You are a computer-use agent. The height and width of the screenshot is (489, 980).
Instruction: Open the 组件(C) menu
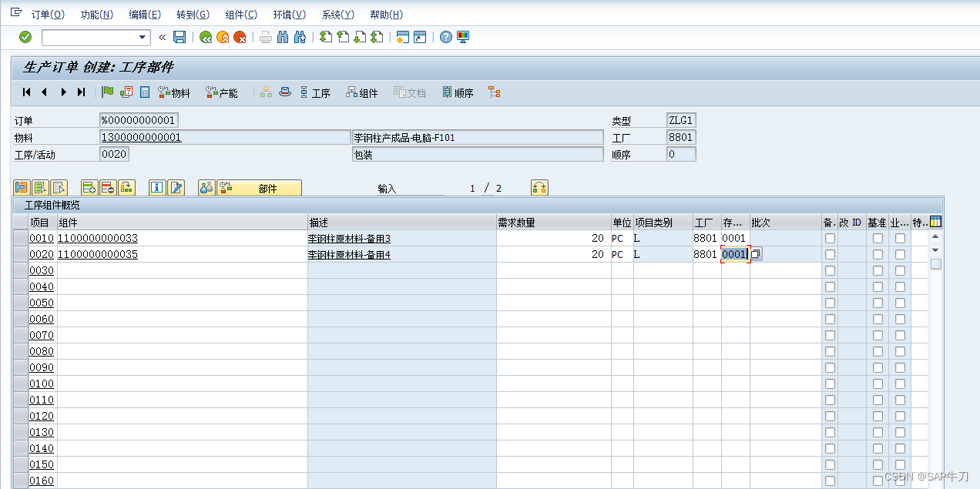[x=241, y=15]
